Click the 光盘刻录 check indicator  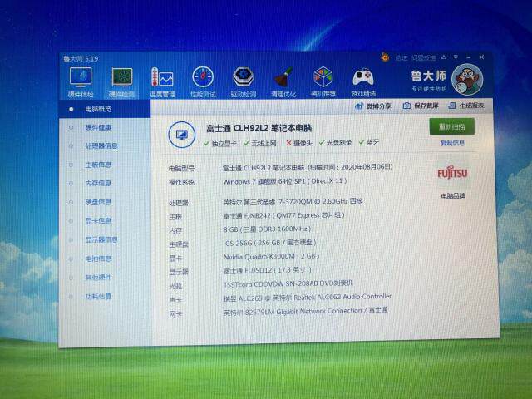pyautogui.click(x=335, y=142)
